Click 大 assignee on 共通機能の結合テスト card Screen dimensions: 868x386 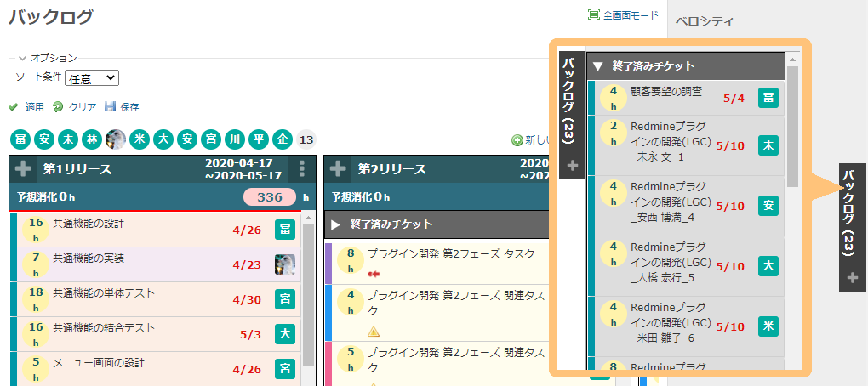[284, 334]
